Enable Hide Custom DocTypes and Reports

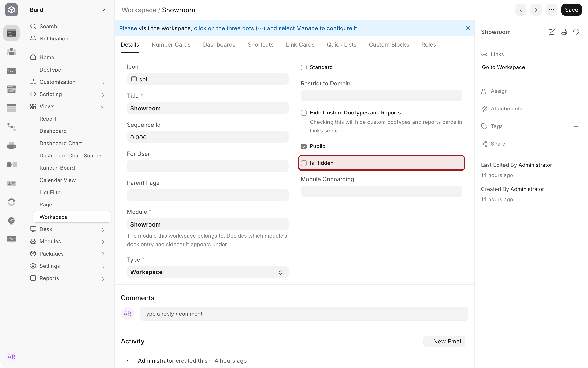coord(304,113)
